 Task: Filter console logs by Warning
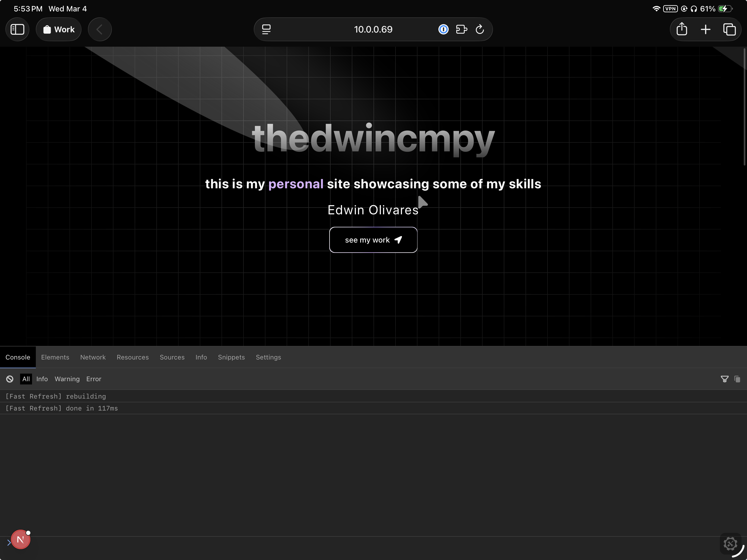[67, 379]
